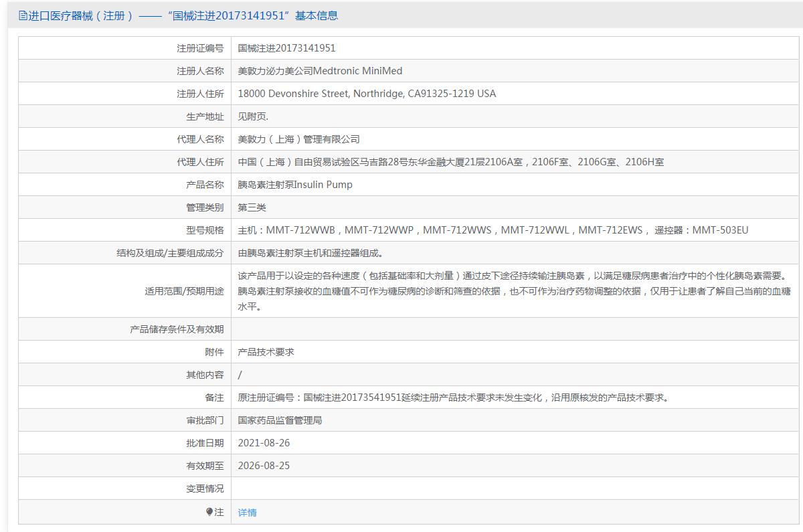Click the 产品储存条件及有效期 row label
Viewport: 803px width, 532px height.
tap(177, 329)
